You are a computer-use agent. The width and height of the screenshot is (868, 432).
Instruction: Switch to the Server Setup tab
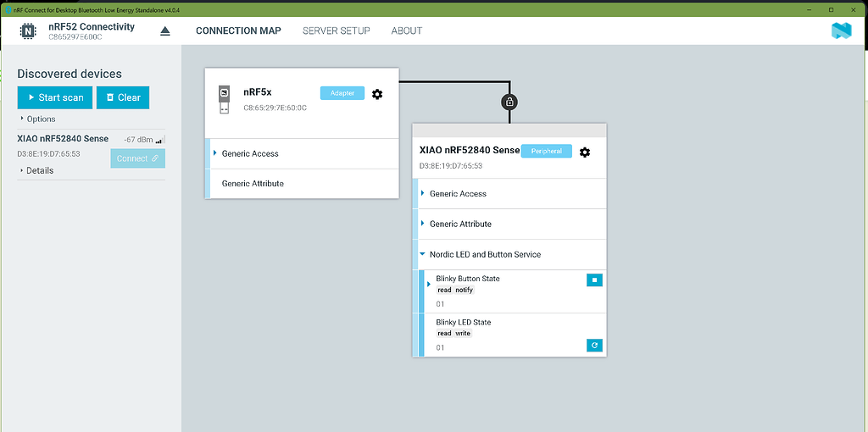pos(336,30)
